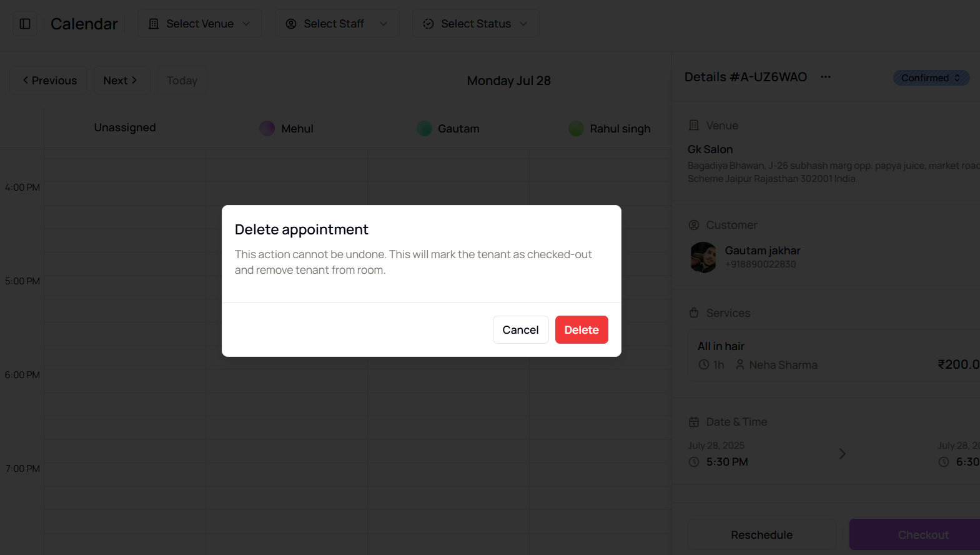Select the Gk Salon venue name
980x555 pixels.
pos(710,149)
